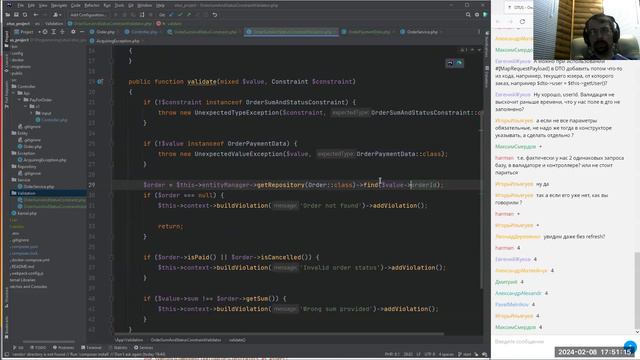Switch to the OrderPaymentData.php editor tab
The height and width of the screenshot is (360, 640).
(x=369, y=32)
